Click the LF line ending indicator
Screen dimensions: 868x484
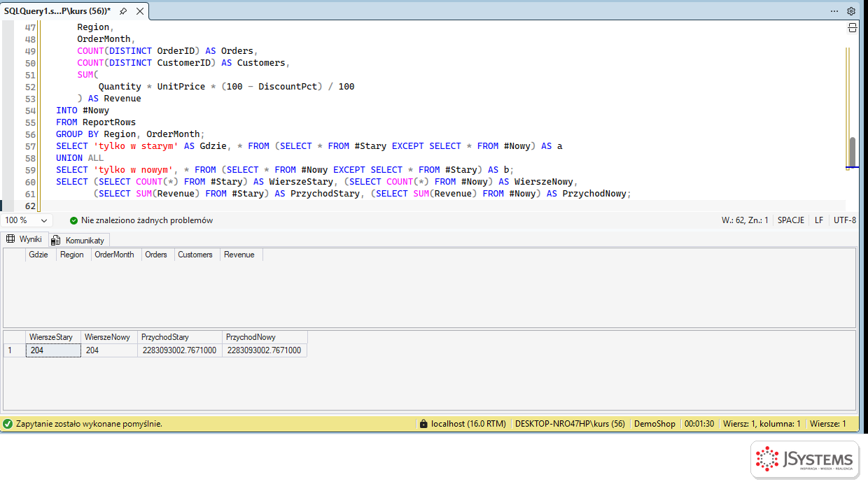819,220
